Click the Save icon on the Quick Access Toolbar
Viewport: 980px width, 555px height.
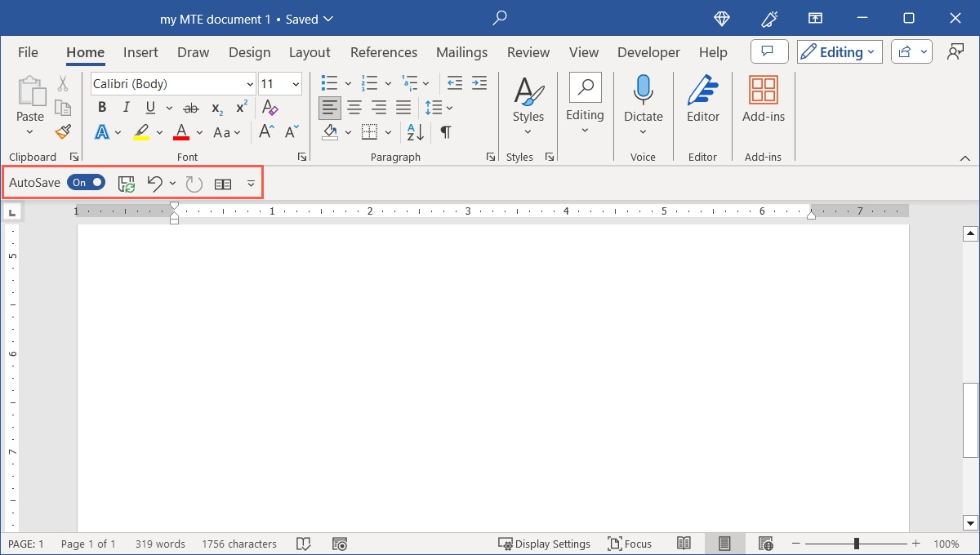(x=127, y=183)
